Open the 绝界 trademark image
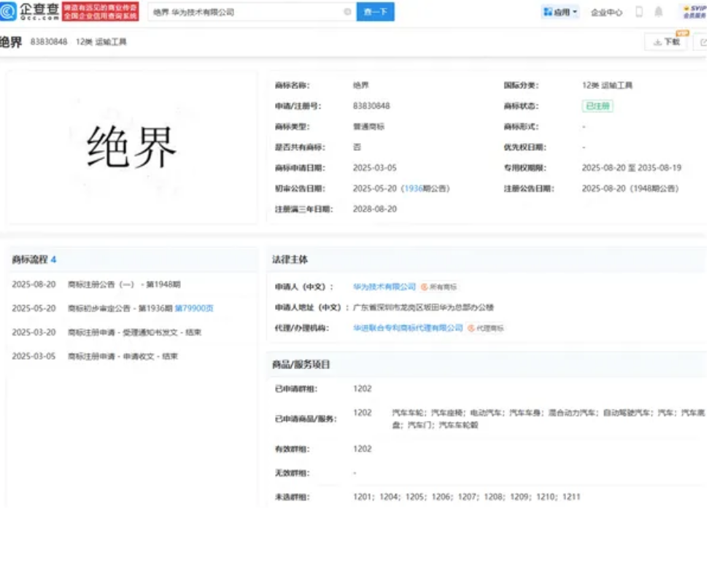 pos(132,147)
